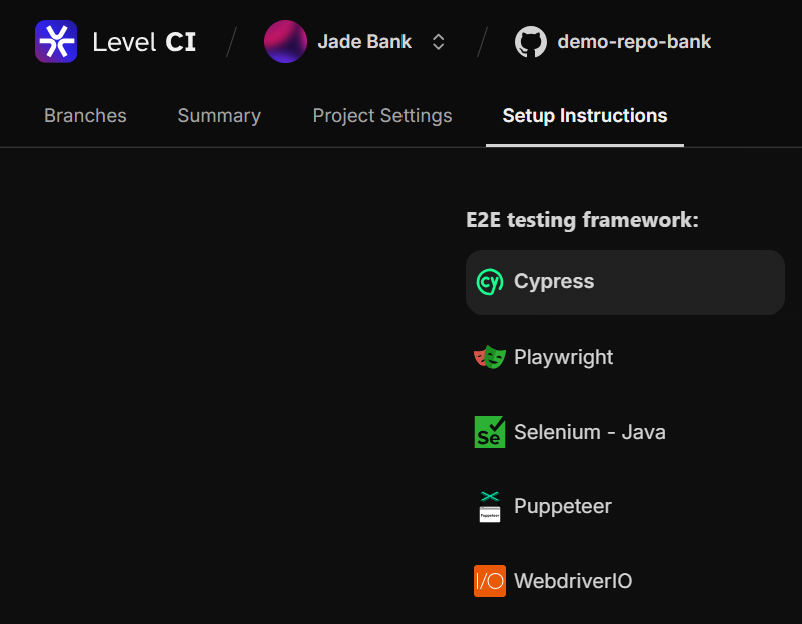The height and width of the screenshot is (624, 802).
Task: Switch to the Summary tab
Action: 219,116
